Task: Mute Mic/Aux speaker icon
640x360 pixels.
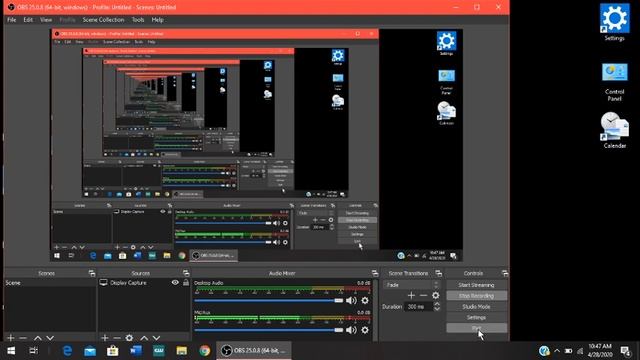Action: [351, 330]
